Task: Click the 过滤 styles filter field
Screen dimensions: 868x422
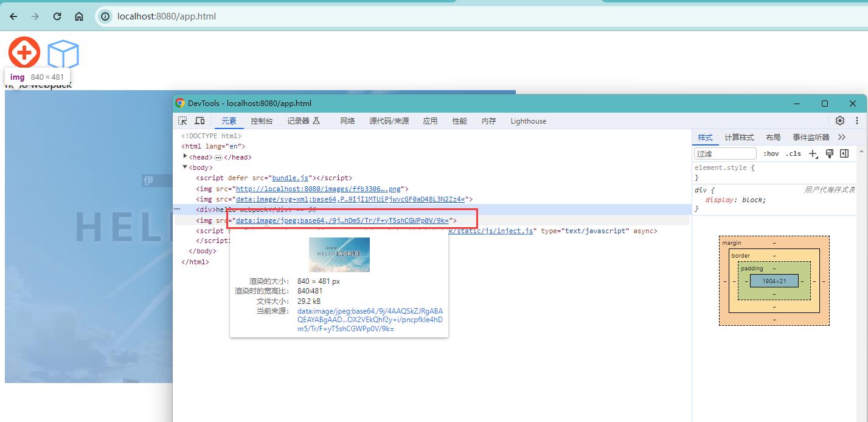Action: tap(726, 153)
